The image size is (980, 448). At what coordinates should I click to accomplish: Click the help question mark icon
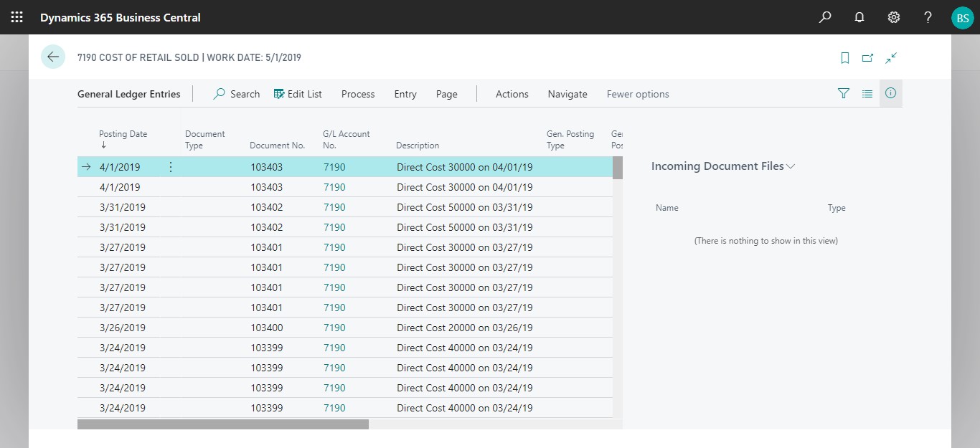click(x=928, y=17)
